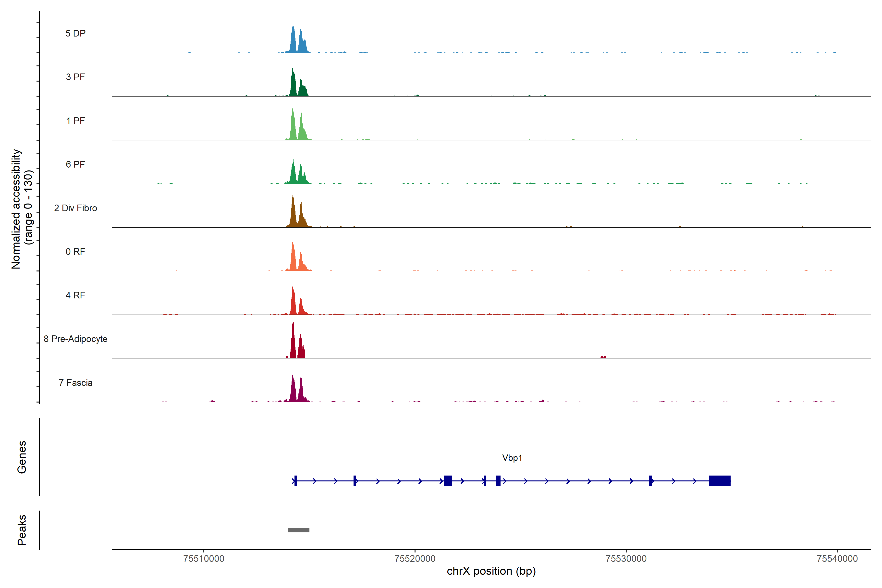This screenshot has height=588, width=882.
Task: Click the 75520000 axis tick label
Action: 415,558
